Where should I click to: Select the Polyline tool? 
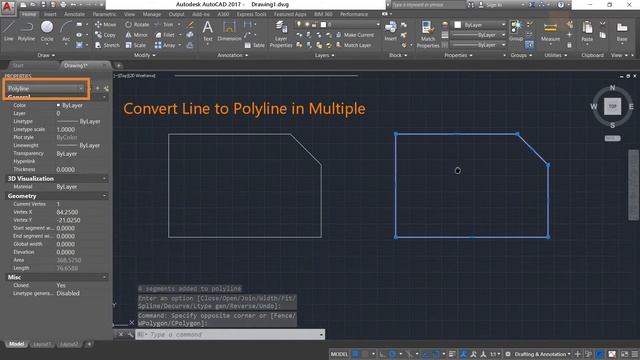(26, 31)
